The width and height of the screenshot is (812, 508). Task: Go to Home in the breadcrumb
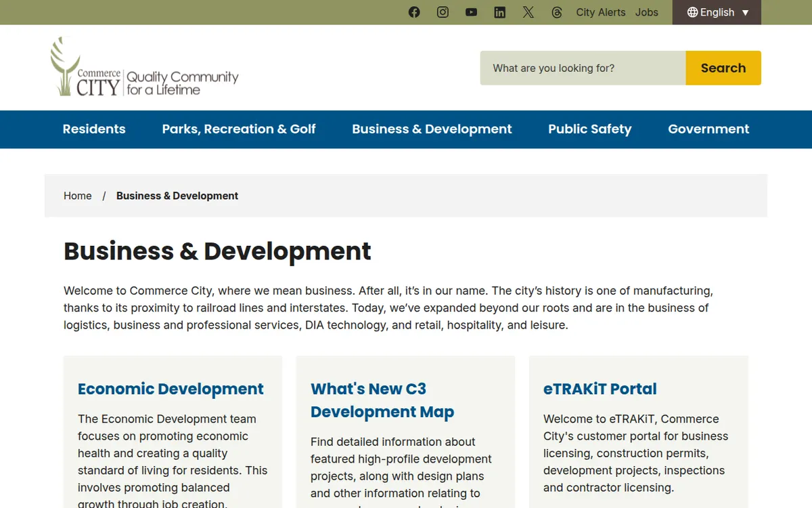78,196
